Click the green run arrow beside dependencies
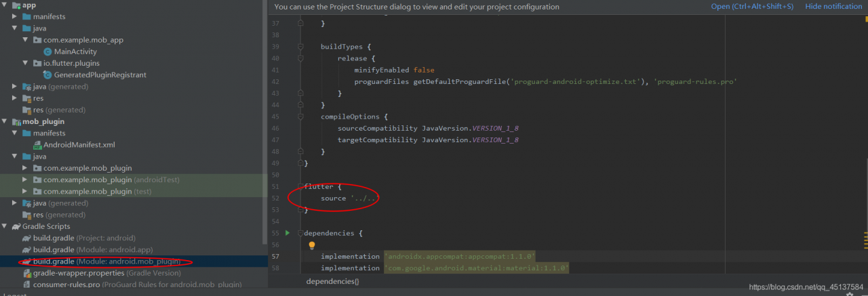 288,233
